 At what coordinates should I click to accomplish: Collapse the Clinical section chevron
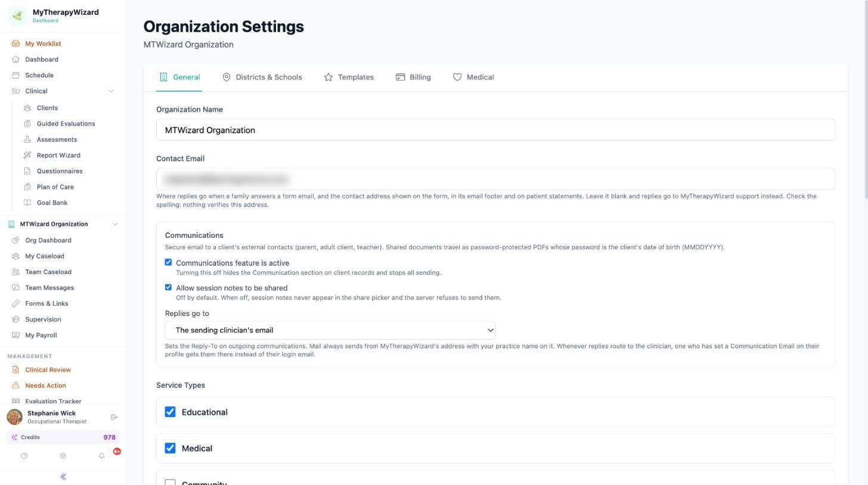pyautogui.click(x=110, y=91)
